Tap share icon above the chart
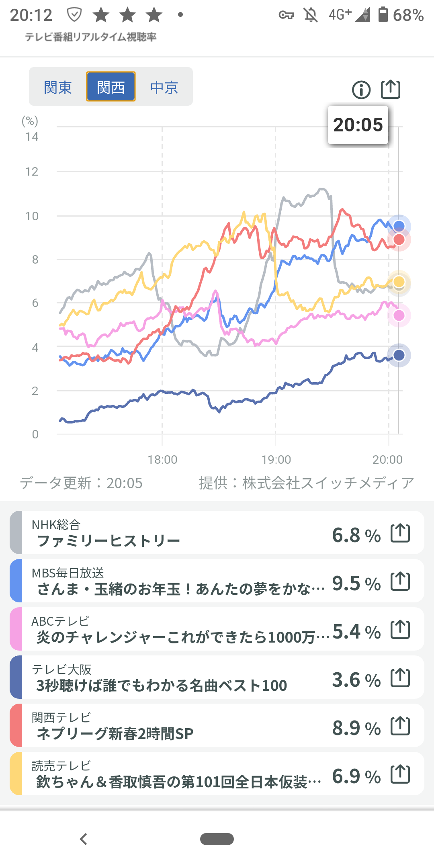The height and width of the screenshot is (868, 434). click(x=391, y=89)
